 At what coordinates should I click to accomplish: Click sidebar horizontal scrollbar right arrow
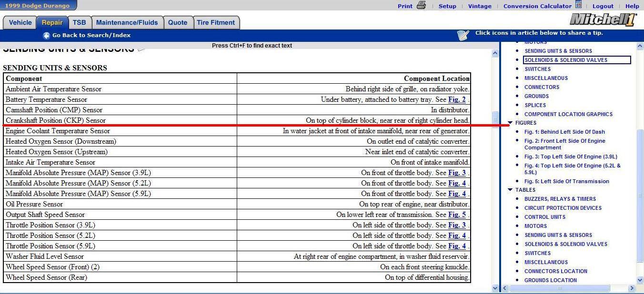632,288
